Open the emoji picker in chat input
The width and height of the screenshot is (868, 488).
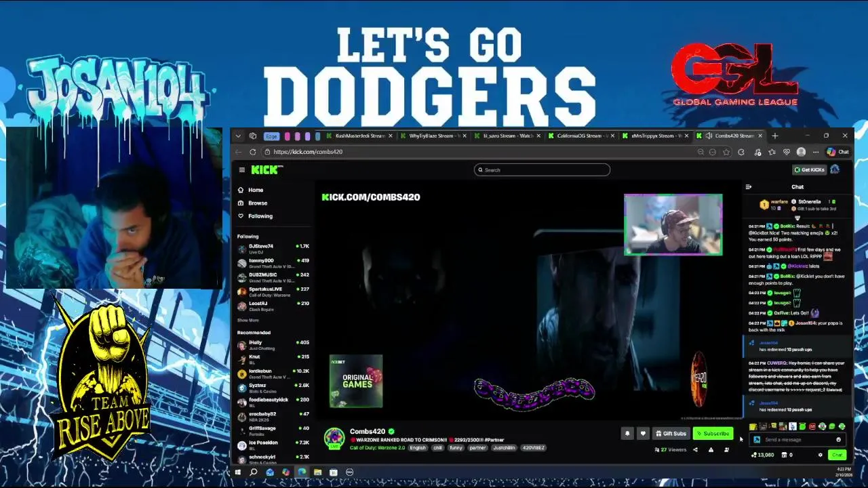(x=838, y=440)
